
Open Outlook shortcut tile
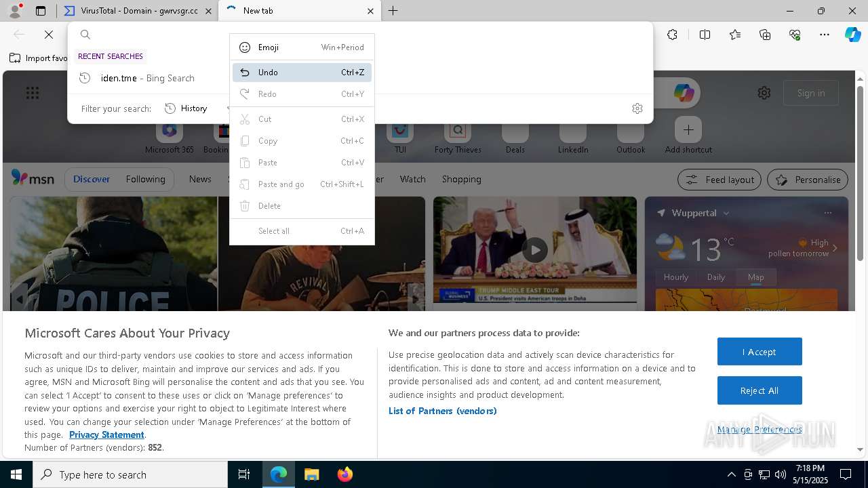631,138
